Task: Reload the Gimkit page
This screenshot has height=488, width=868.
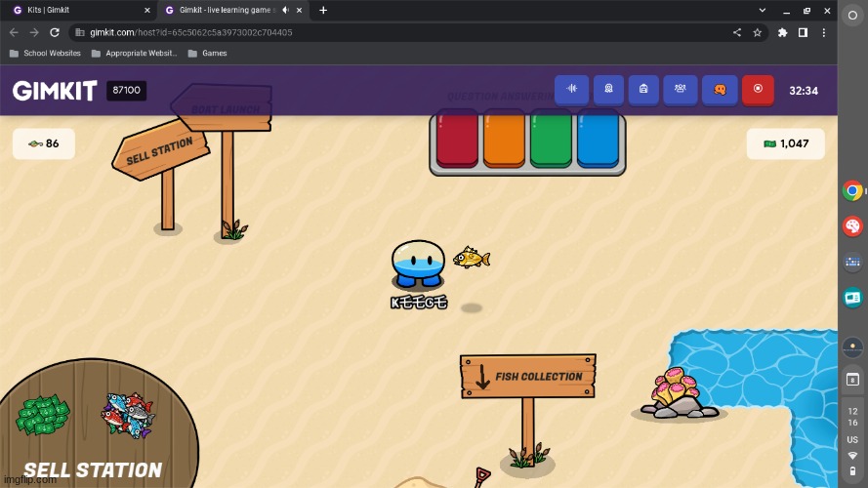Action: [x=55, y=32]
